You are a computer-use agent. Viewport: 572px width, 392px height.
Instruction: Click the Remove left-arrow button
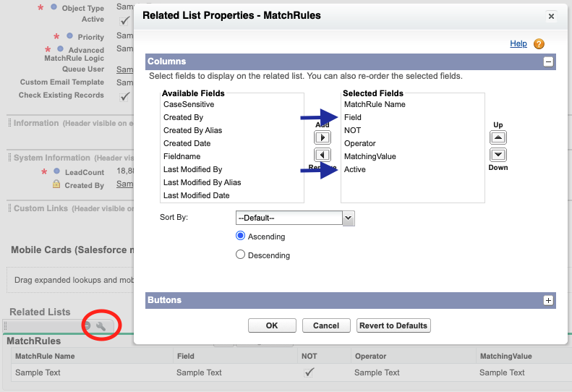[x=322, y=155]
